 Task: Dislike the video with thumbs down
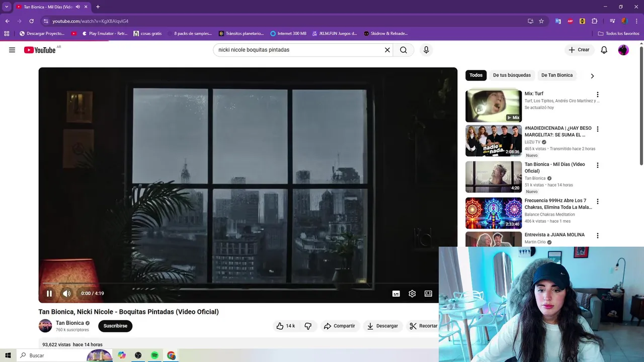tap(308, 326)
